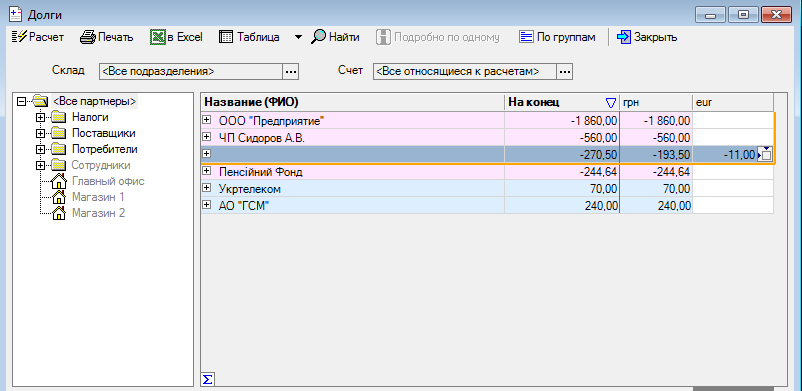Select the Поставщики tree item
Screen dimensions: 802x391
[103, 133]
